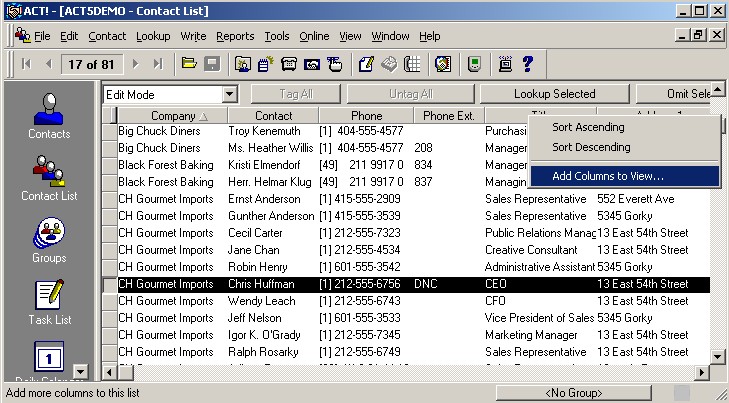
Task: Click the handheld device sync icon
Action: click(x=474, y=64)
